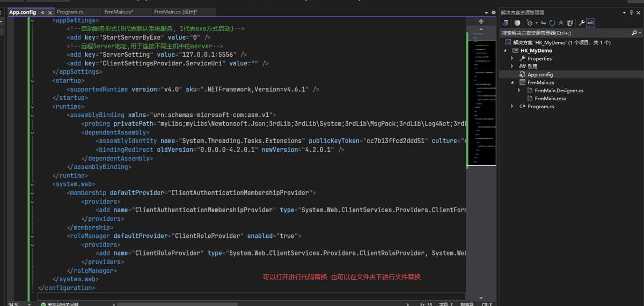Click the Solution Explorer search input field

tap(565, 33)
